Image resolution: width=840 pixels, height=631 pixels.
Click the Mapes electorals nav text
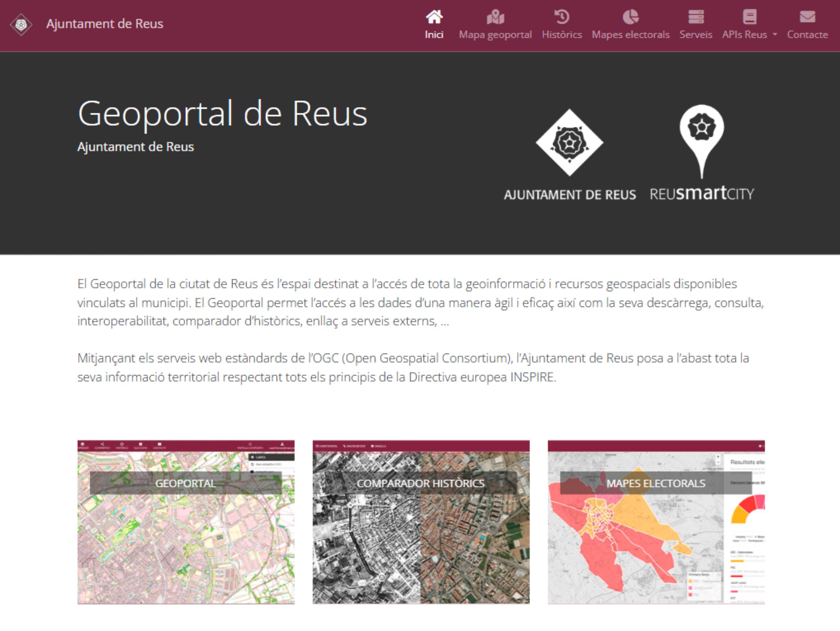(631, 35)
